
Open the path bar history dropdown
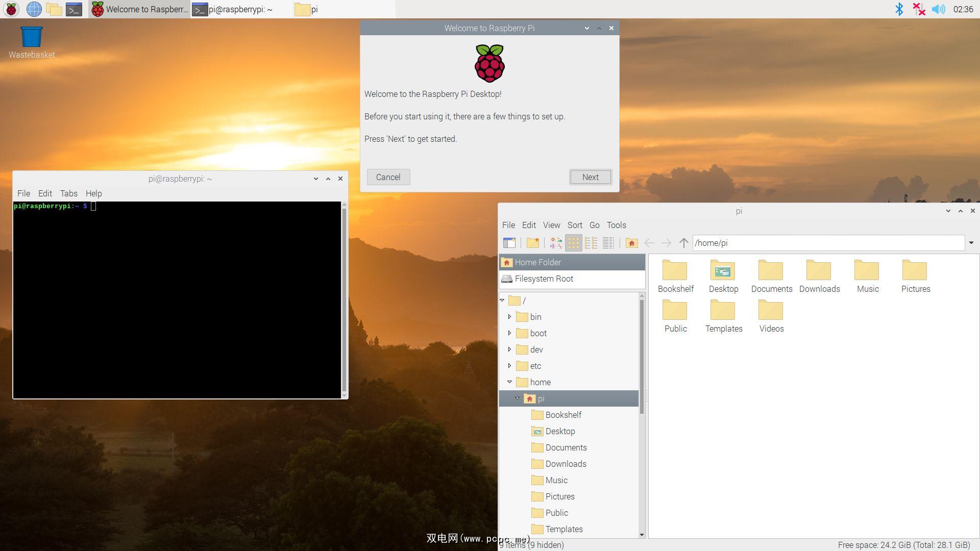click(971, 243)
